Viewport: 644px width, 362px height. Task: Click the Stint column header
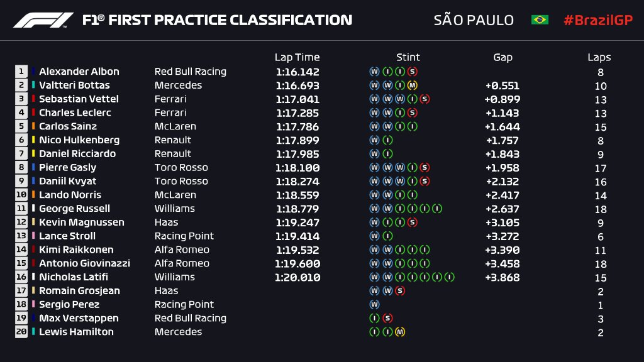click(408, 57)
